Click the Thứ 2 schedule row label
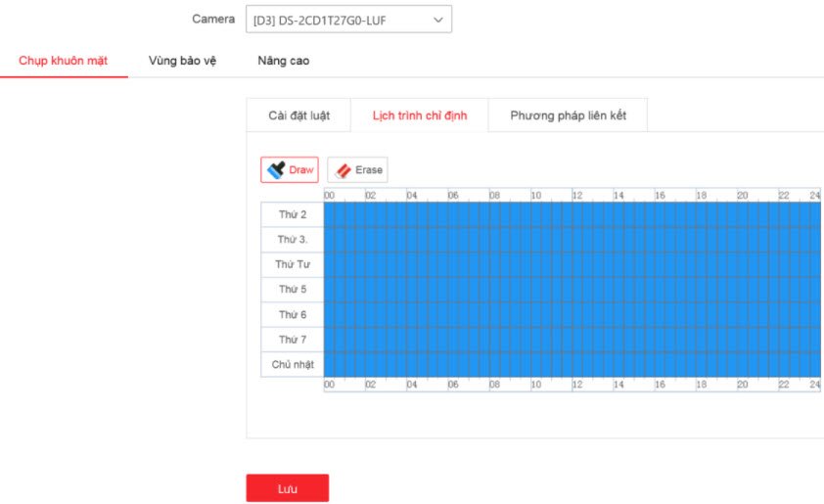The image size is (824, 504). coord(292,214)
